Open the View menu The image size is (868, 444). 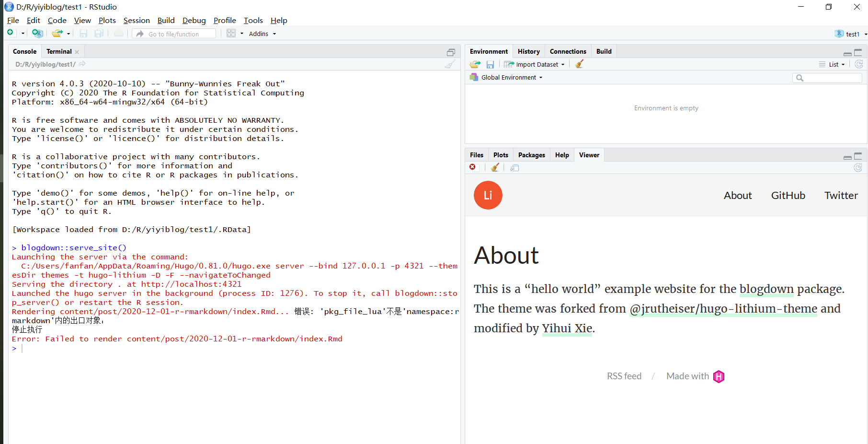tap(82, 20)
